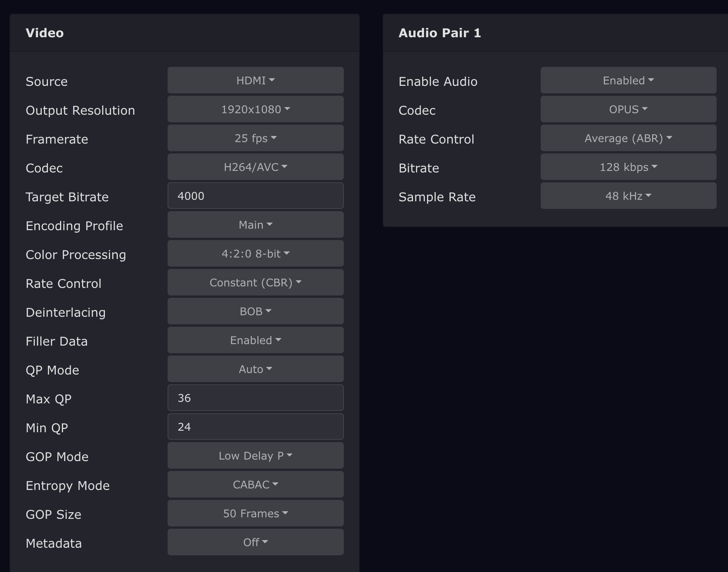This screenshot has width=728, height=572.
Task: Expand the Output Resolution 1920x1080 dropdown
Action: 255,109
